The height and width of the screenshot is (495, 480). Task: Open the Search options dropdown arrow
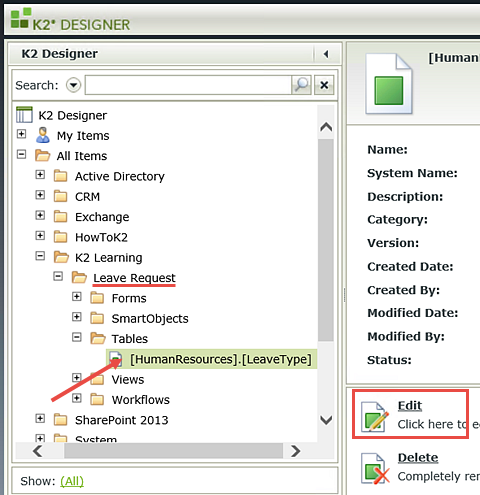point(73,85)
